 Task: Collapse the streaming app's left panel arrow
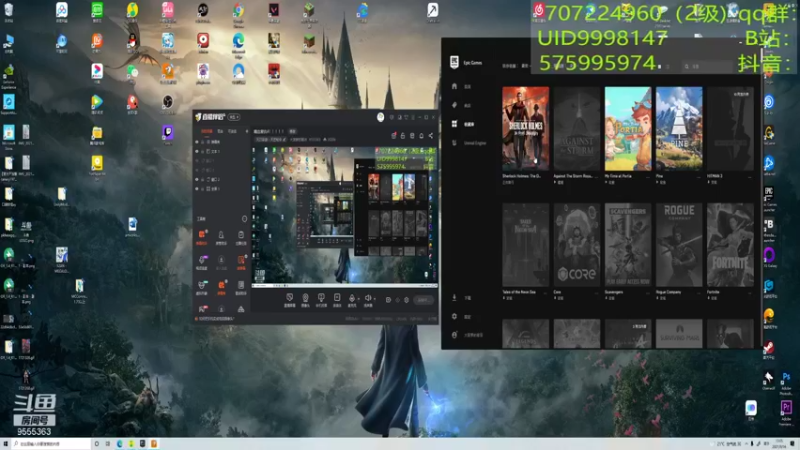(x=247, y=131)
